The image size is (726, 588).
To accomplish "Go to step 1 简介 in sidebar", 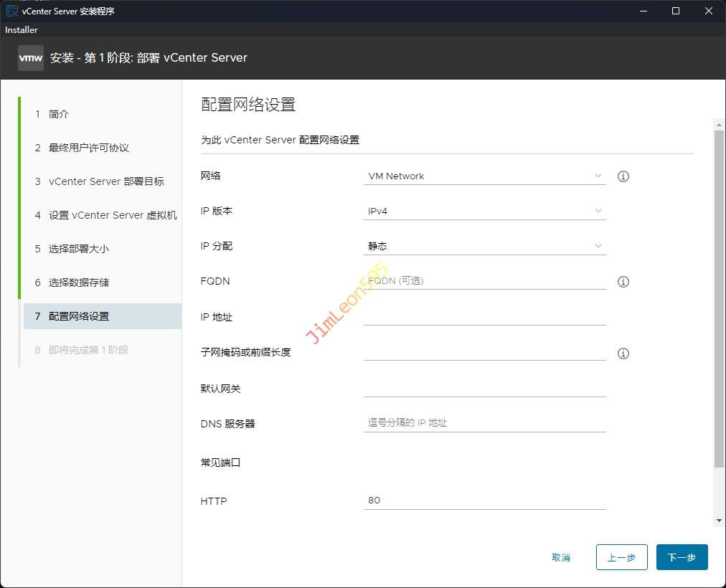I will click(59, 115).
